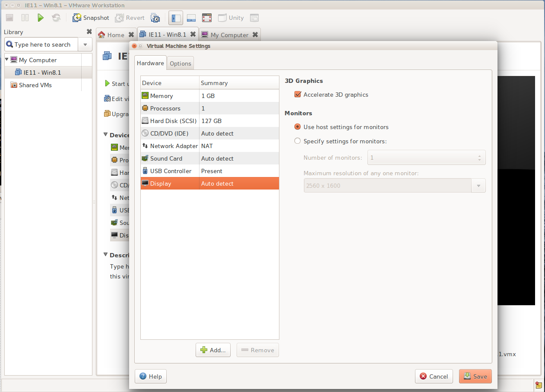The height and width of the screenshot is (392, 545).
Task: Click the Device column header
Action: 170,83
